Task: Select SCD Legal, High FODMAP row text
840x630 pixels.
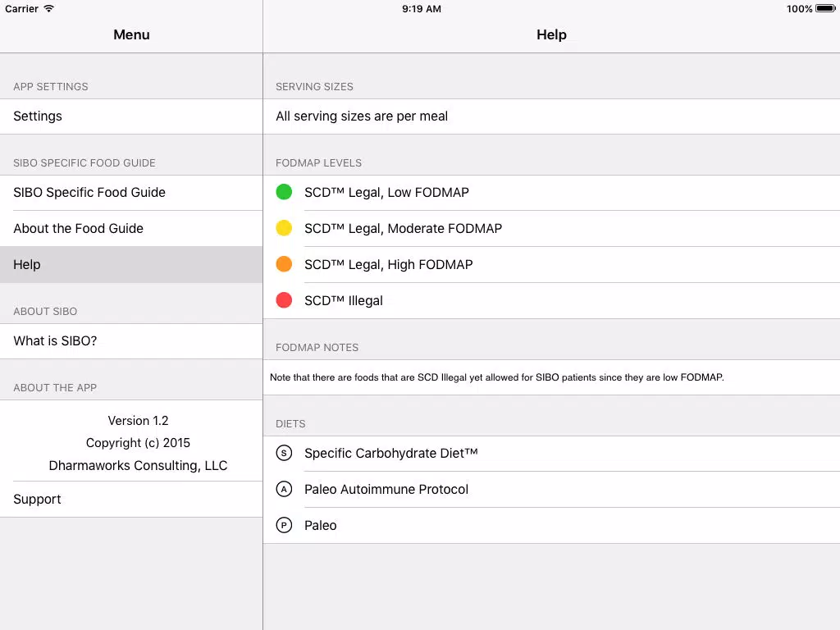Action: (388, 265)
